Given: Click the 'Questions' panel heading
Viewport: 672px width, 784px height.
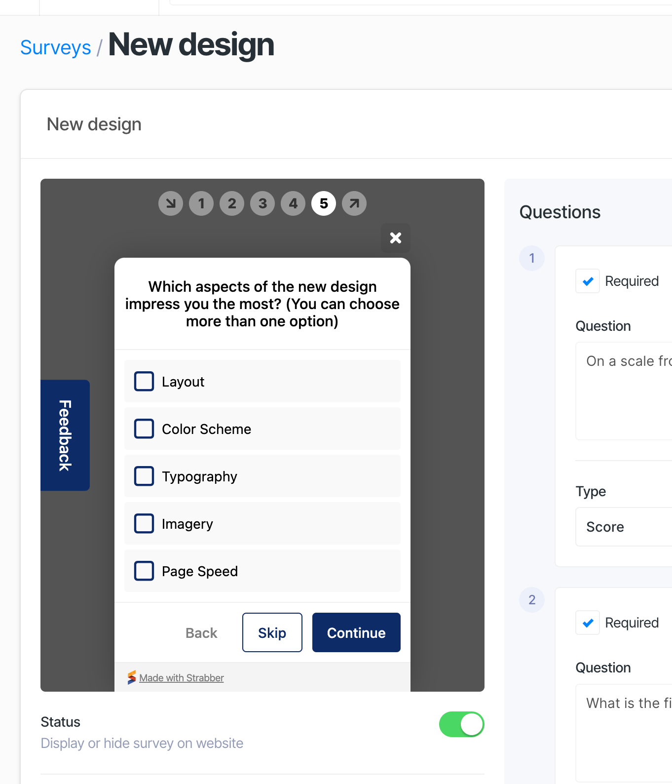Looking at the screenshot, I should 560,212.
